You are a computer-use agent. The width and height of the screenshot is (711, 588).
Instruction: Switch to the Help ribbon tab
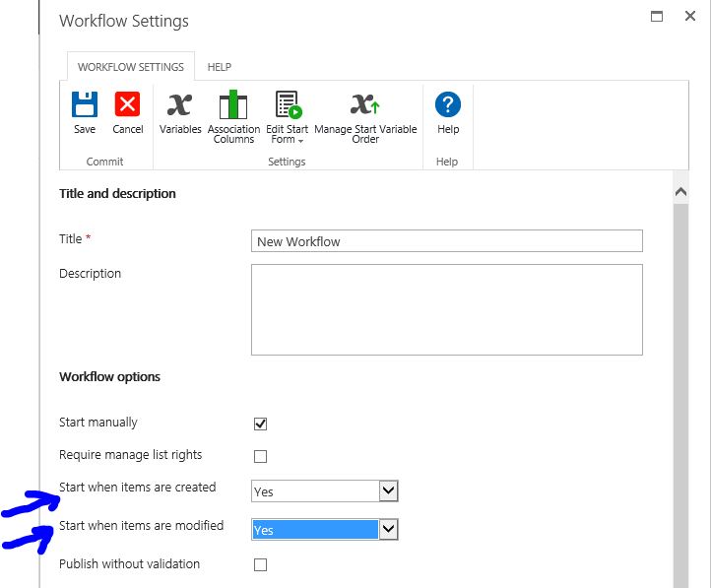coord(219,67)
